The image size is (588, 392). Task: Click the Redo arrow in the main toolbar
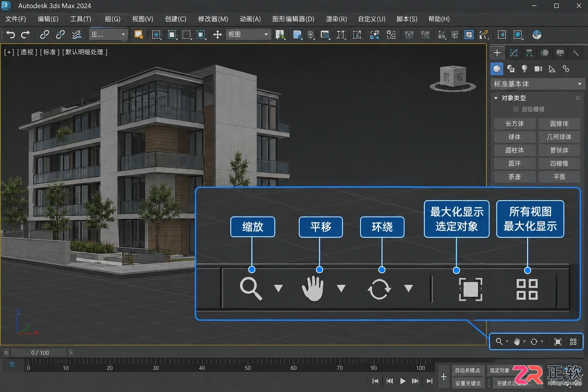[25, 35]
